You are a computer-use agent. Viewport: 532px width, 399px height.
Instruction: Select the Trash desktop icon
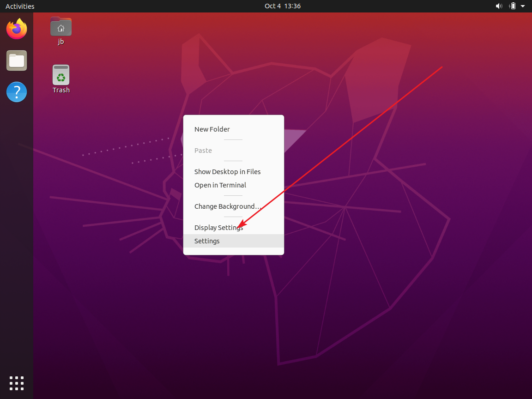[x=61, y=79]
